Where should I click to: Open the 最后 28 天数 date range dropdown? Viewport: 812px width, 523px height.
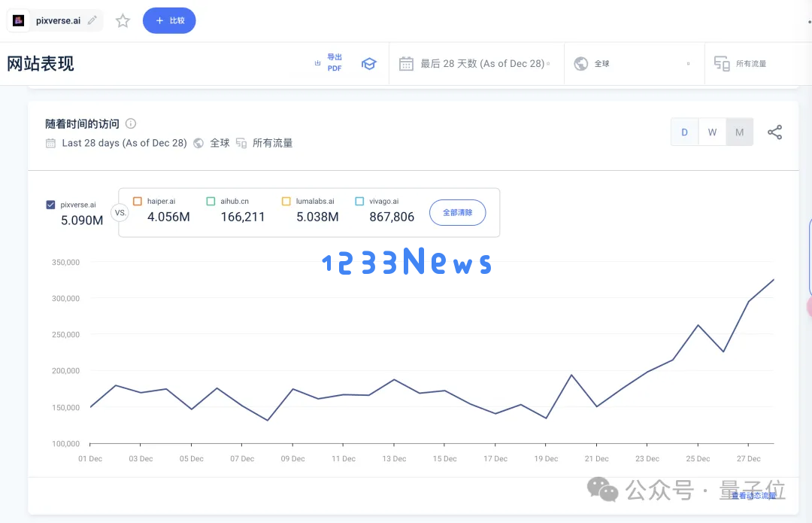click(x=477, y=64)
